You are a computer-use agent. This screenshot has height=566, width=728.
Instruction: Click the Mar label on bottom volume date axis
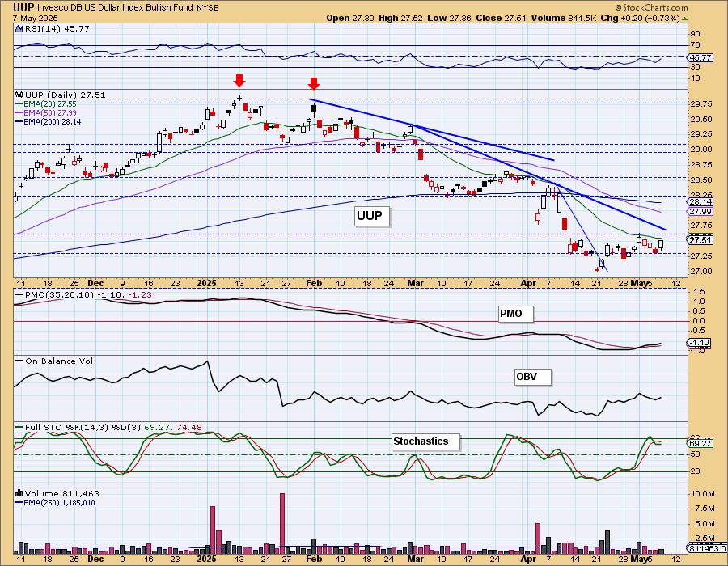[x=416, y=559]
